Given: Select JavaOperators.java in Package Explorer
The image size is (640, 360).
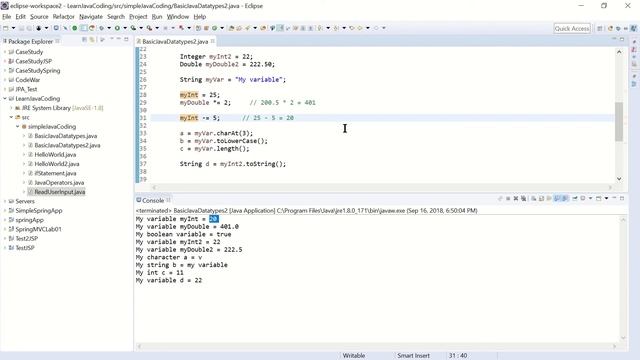Looking at the screenshot, I should coord(59,182).
